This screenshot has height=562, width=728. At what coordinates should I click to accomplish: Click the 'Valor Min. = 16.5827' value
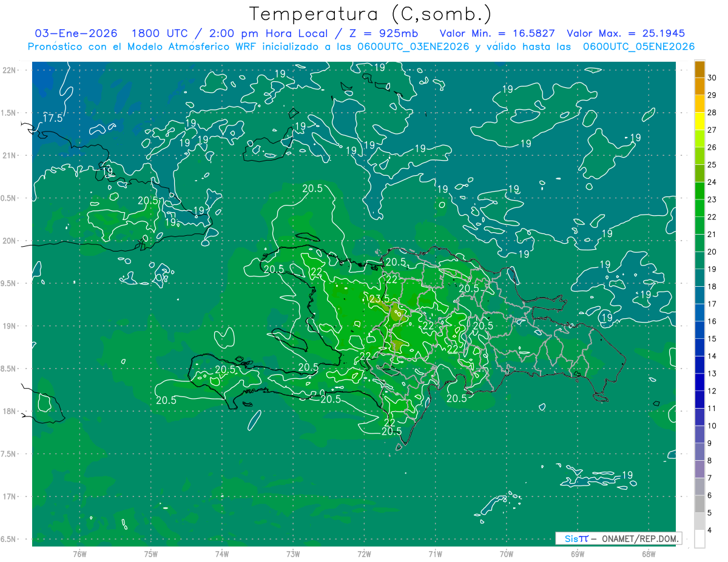tap(497, 33)
